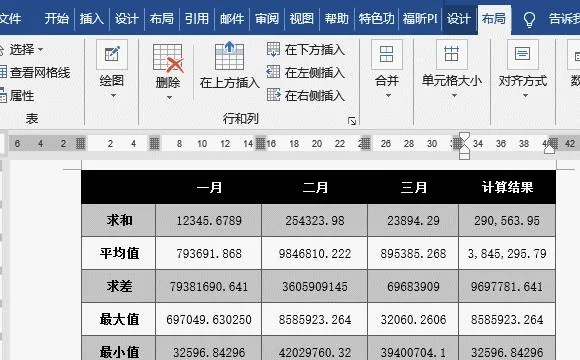Click 在上方插入 insert above icon
Image resolution: width=580 pixels, height=360 pixels.
[x=229, y=55]
